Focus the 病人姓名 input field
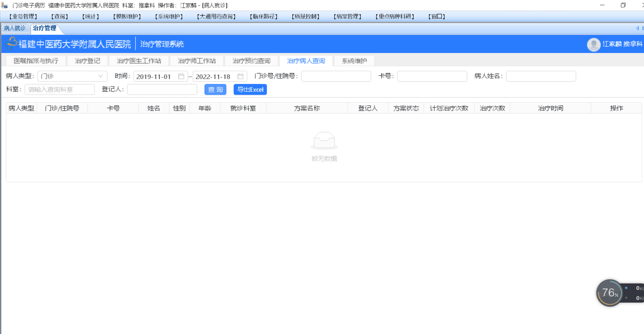The width and height of the screenshot is (644, 334). [541, 76]
